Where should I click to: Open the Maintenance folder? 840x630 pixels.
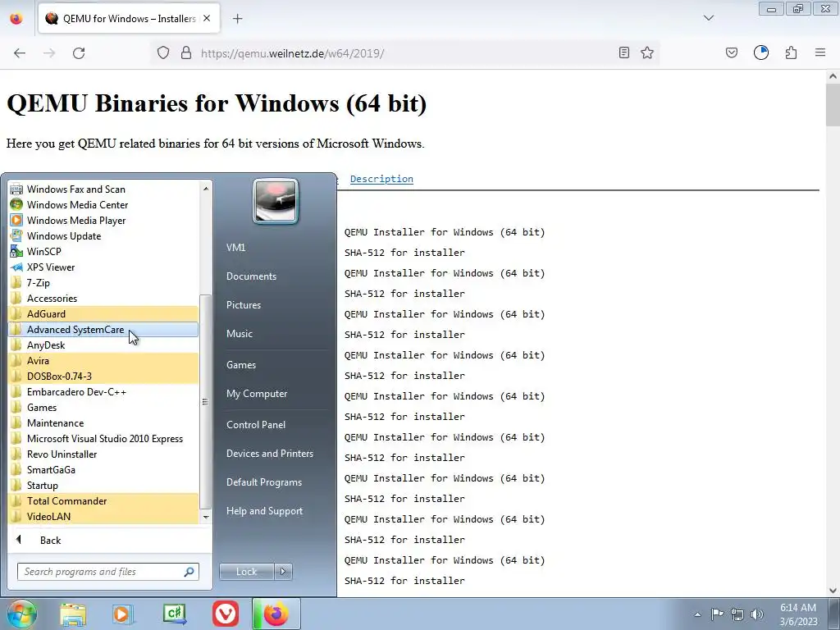tap(103, 422)
